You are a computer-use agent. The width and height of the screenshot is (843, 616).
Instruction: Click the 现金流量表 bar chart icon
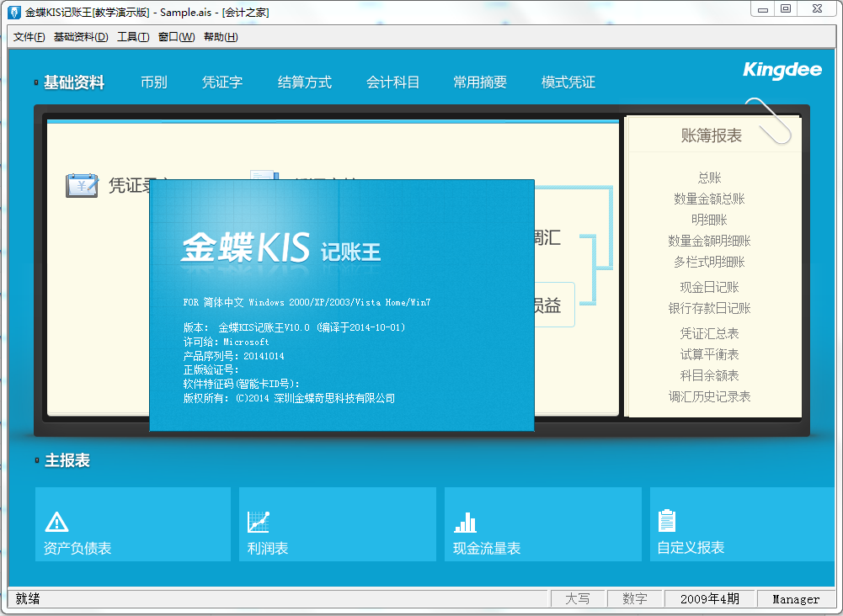[465, 522]
